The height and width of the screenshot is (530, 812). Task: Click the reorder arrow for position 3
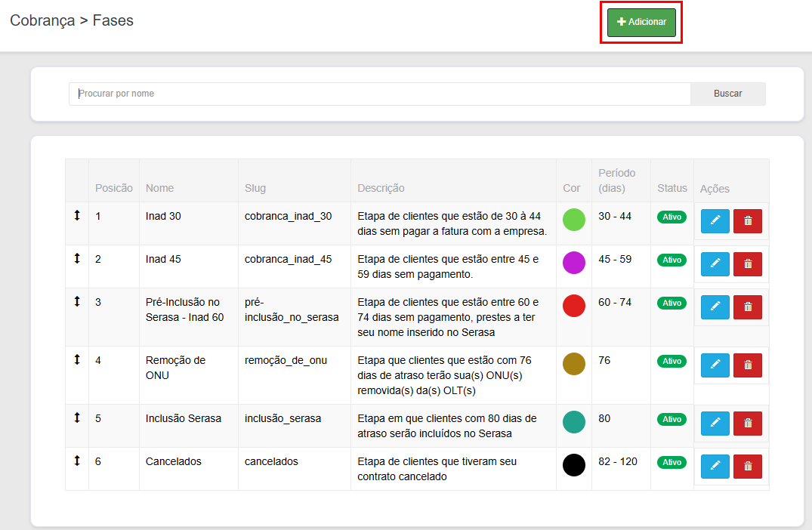(x=76, y=302)
